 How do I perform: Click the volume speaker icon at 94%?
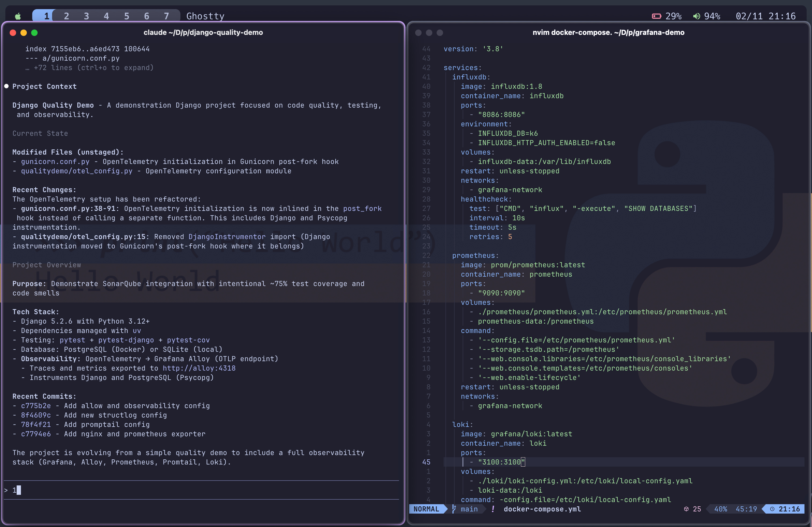coord(696,16)
